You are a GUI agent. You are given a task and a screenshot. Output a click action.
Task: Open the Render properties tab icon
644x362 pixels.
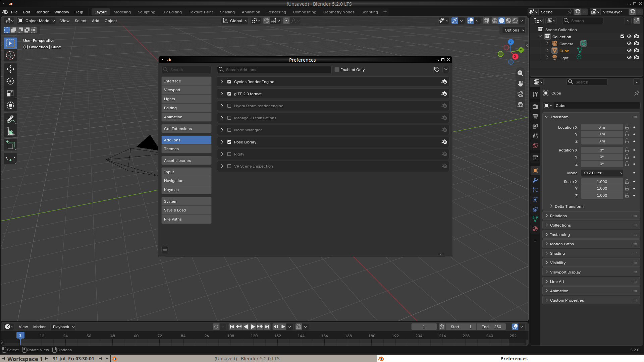(535, 107)
